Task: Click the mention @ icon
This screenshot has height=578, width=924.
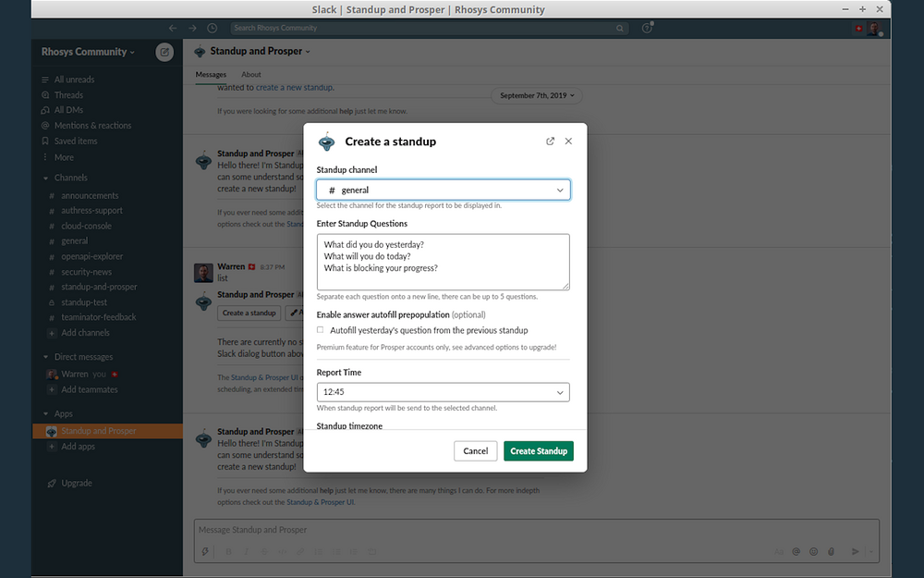Action: pyautogui.click(x=796, y=552)
